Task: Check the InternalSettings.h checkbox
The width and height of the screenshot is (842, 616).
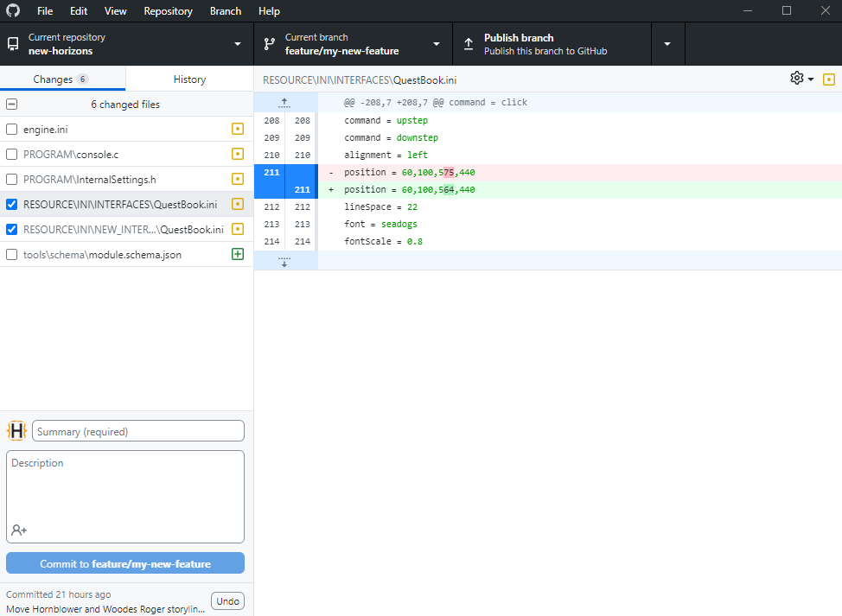Action: point(12,179)
